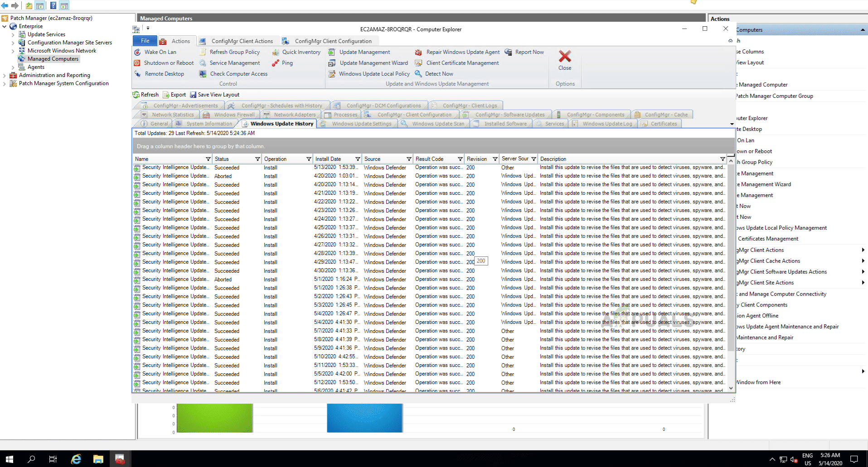This screenshot has height=467, width=868.
Task: Click the Ping icon
Action: (x=275, y=63)
